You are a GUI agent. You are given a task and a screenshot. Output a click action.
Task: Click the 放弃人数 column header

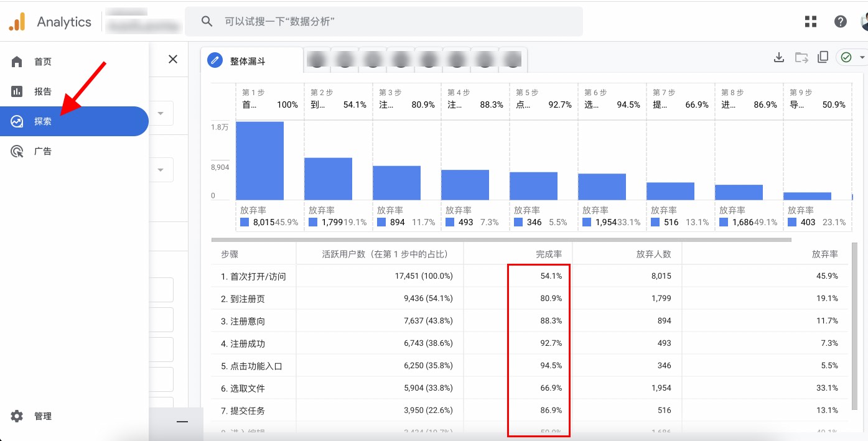click(653, 254)
